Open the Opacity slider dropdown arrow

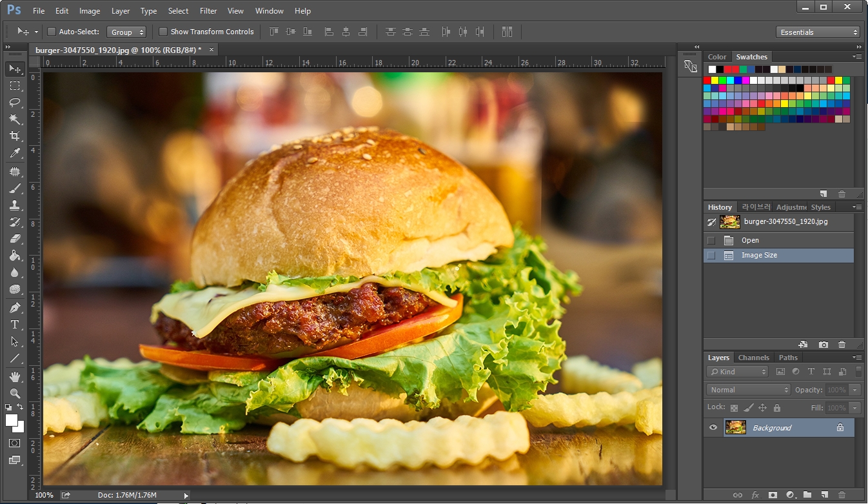(855, 390)
